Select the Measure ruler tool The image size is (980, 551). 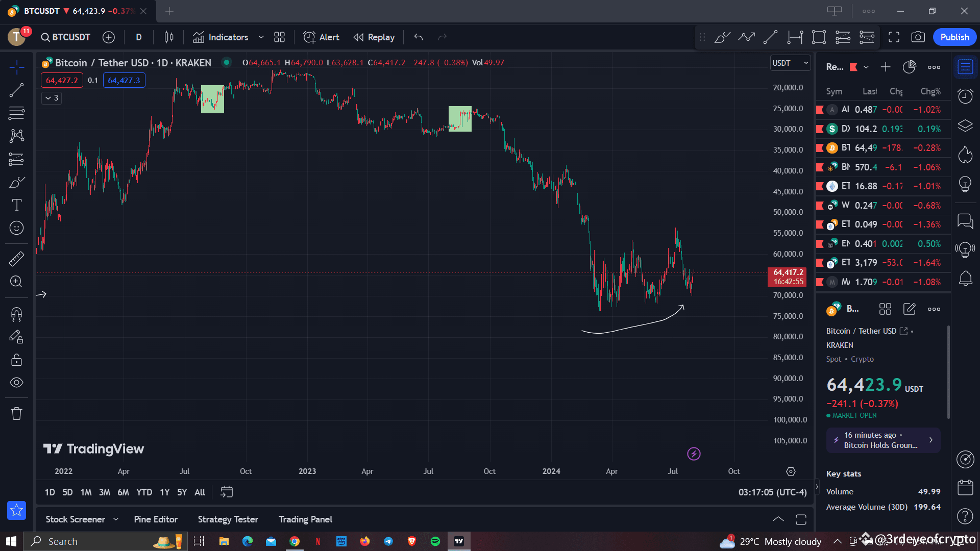17,259
